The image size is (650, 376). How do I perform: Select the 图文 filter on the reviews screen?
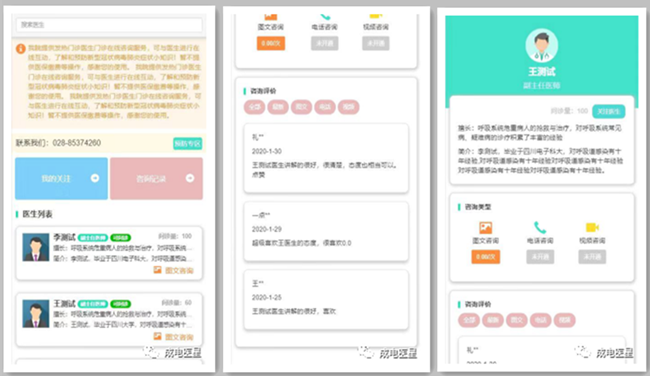(x=301, y=107)
